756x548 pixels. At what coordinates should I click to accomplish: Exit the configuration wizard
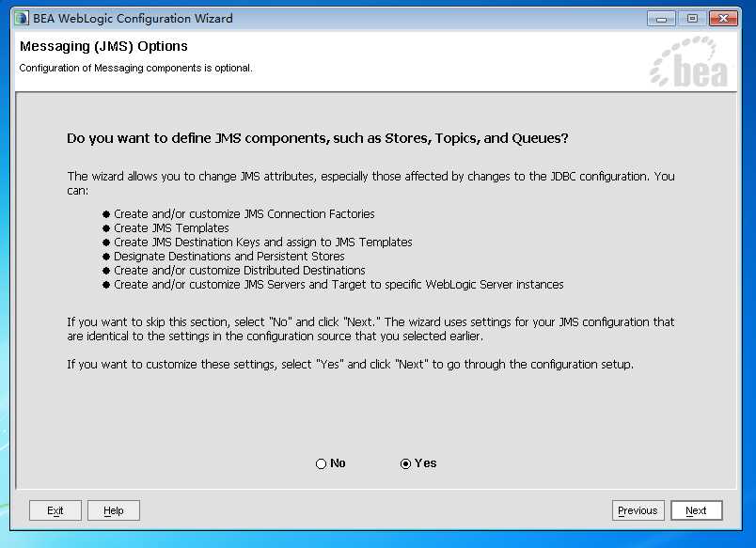pyautogui.click(x=55, y=510)
